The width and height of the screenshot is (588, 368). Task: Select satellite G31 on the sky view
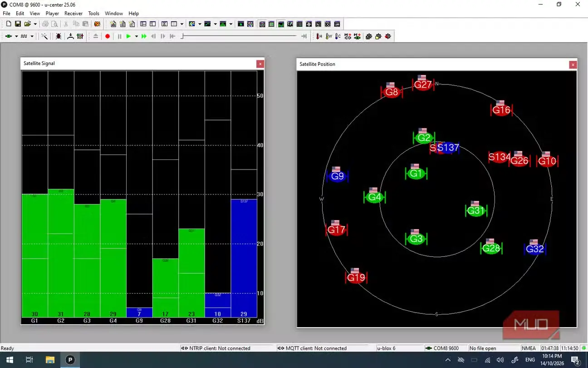475,210
